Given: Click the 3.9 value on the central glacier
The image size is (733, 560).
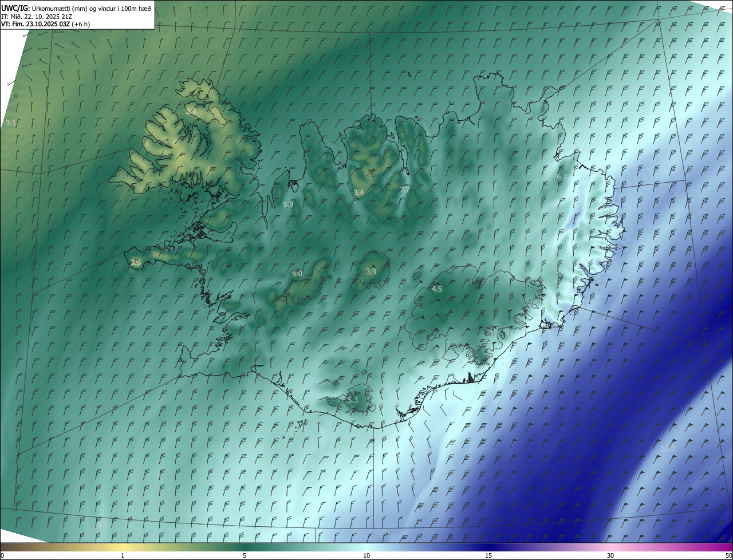Looking at the screenshot, I should click(x=371, y=271).
